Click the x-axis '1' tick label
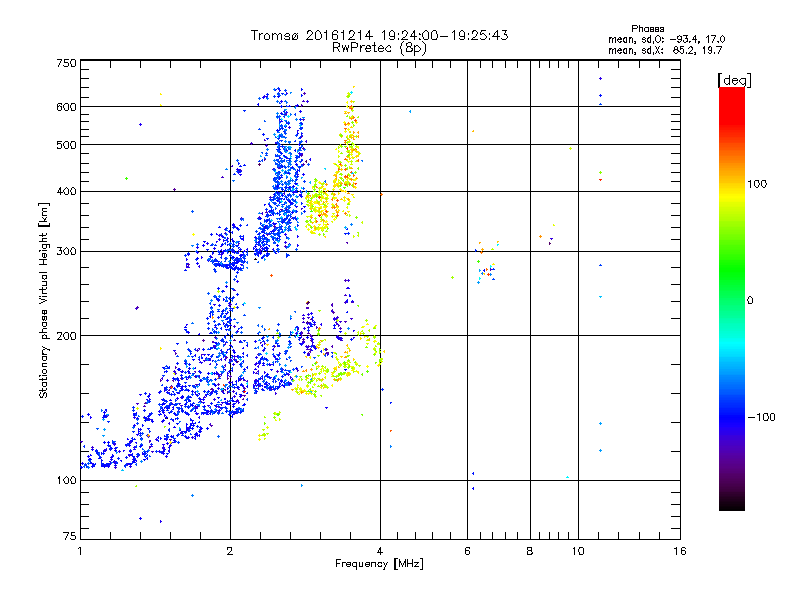800x600 pixels. coord(80,551)
